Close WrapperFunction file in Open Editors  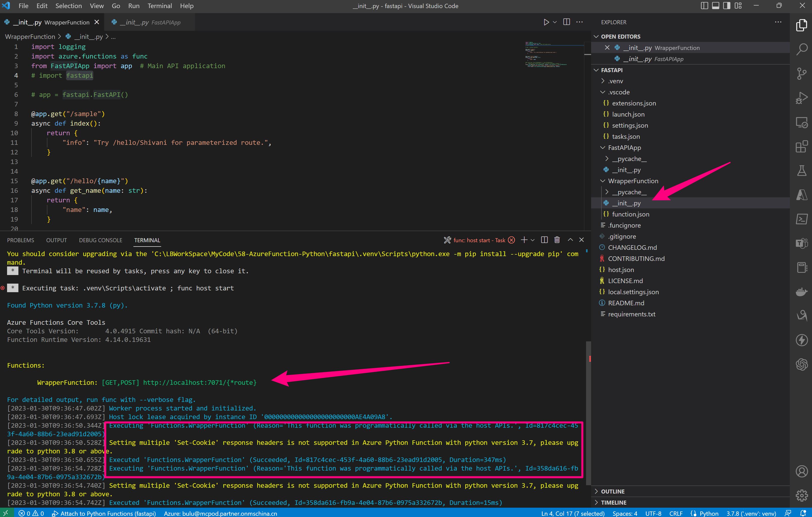(x=607, y=48)
